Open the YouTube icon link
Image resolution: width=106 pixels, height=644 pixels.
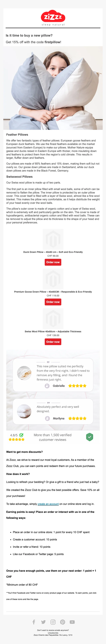coord(72,622)
